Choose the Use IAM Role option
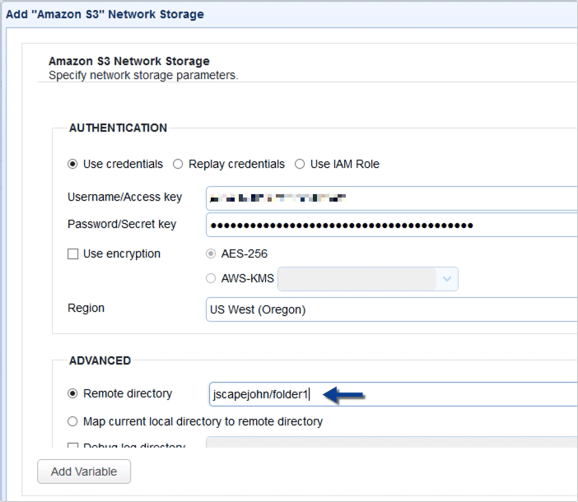The height and width of the screenshot is (502, 578). tap(300, 164)
